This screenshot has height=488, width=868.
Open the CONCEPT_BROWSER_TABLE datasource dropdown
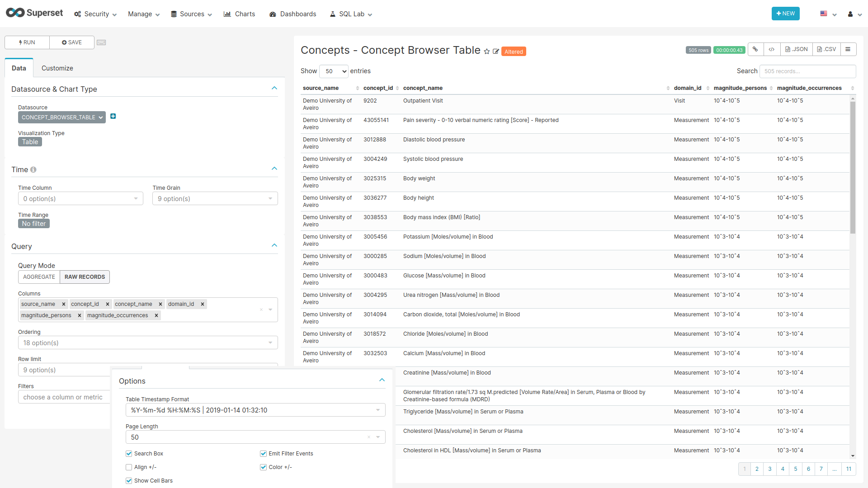tap(62, 117)
